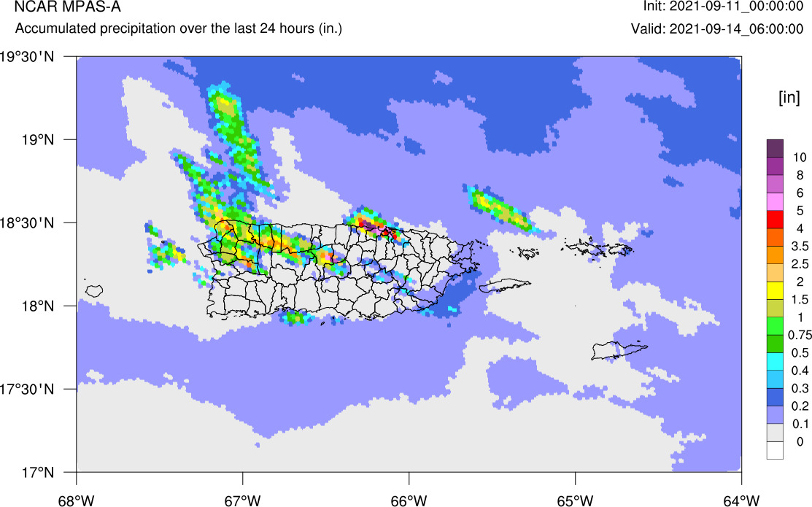Click the '64°W' longitude label
This screenshot has height=507, width=812.
pyautogui.click(x=741, y=500)
